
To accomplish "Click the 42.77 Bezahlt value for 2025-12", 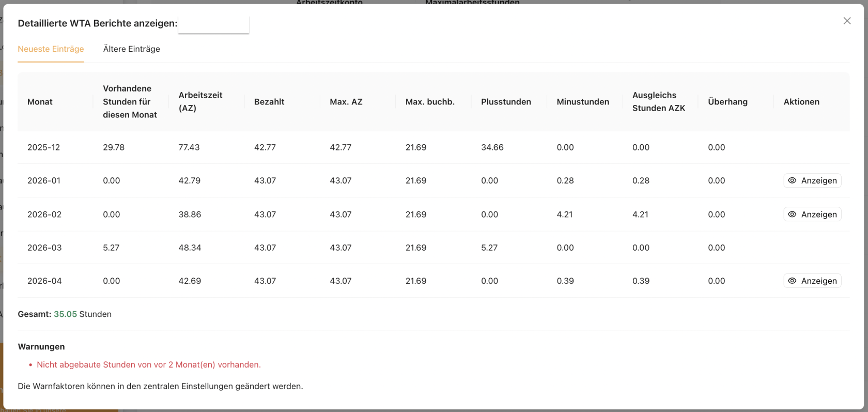I will tap(265, 147).
